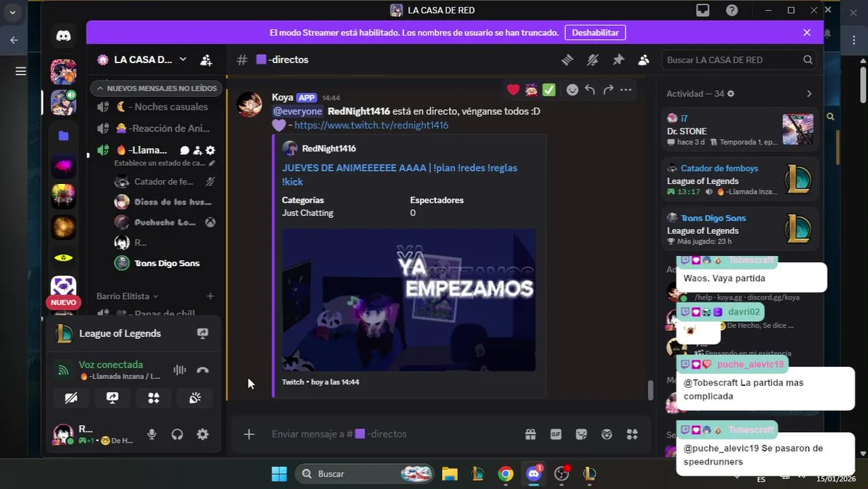Select user Pucheche Lo... in voice
The height and width of the screenshot is (489, 868).
pos(165,222)
